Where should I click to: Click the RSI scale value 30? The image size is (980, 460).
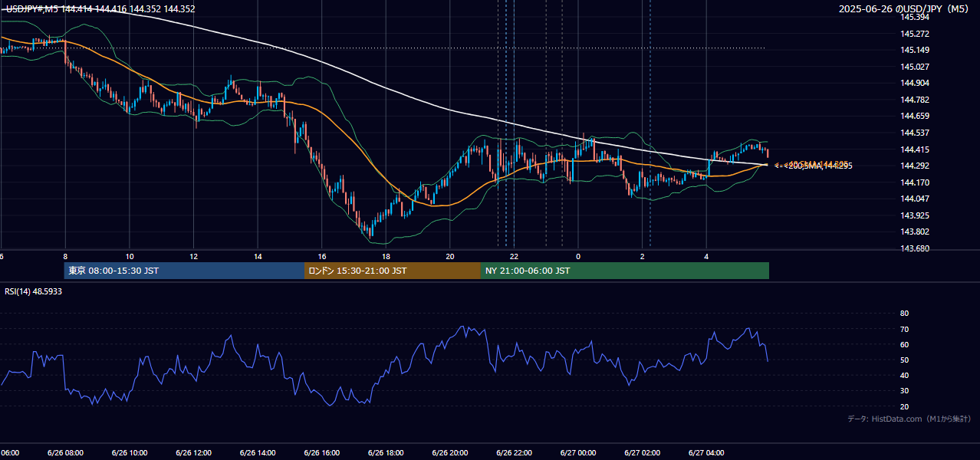click(904, 391)
